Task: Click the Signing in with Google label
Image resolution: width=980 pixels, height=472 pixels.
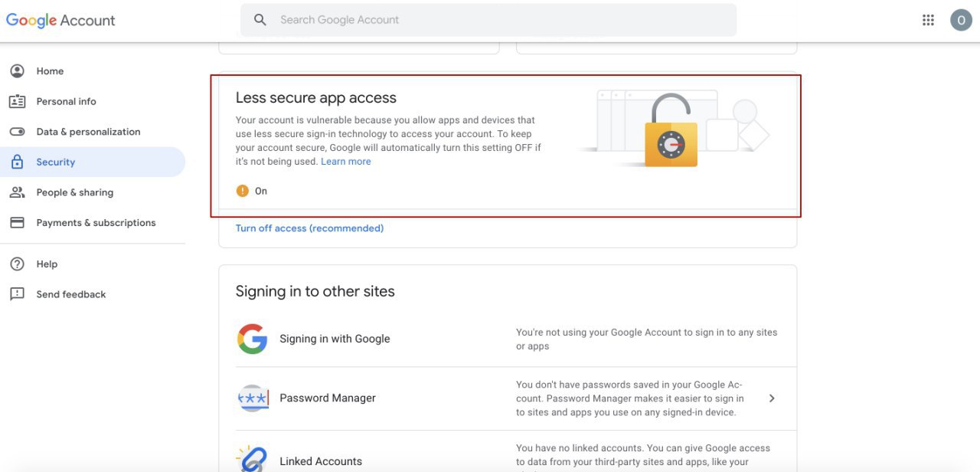Action: coord(335,339)
